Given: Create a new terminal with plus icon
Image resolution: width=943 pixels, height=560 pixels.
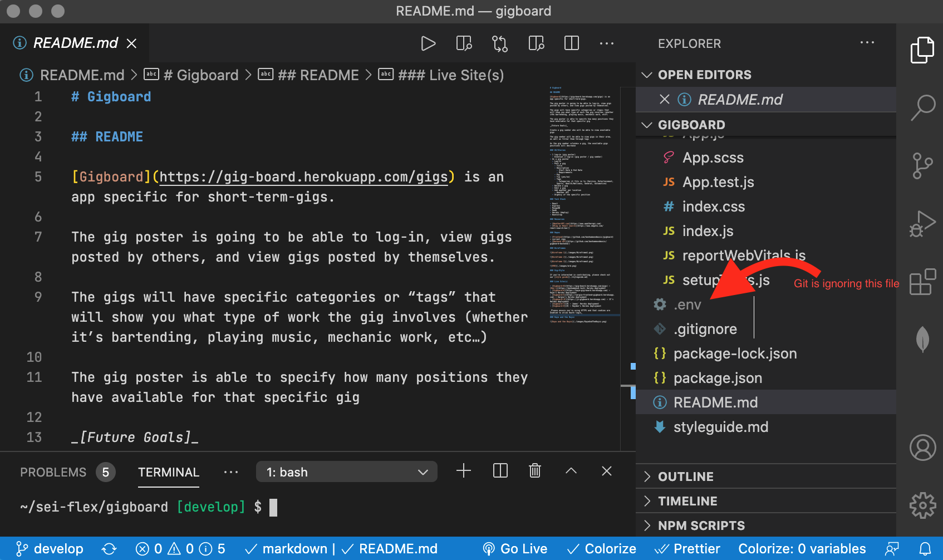Looking at the screenshot, I should (x=464, y=471).
